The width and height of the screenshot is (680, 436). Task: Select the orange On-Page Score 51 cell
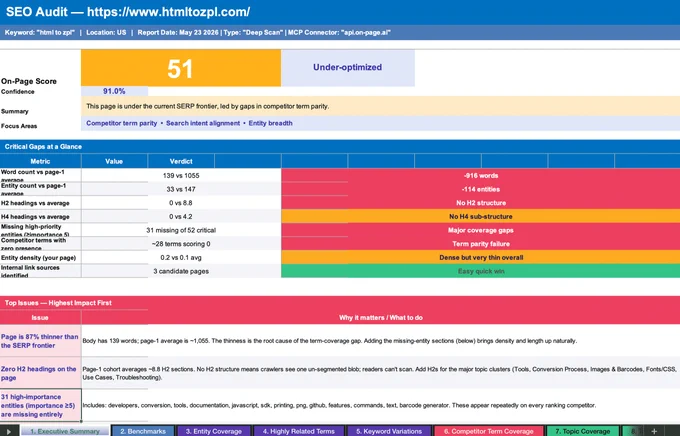181,68
